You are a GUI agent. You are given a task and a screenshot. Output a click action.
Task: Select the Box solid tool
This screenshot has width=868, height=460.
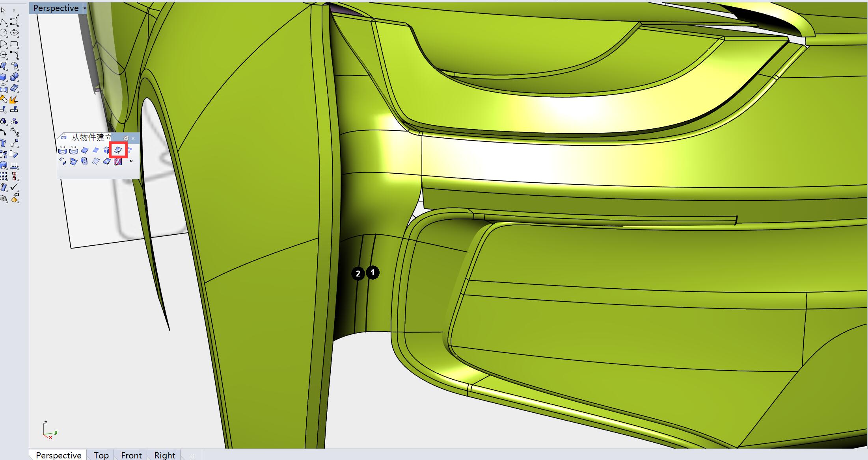pos(4,77)
